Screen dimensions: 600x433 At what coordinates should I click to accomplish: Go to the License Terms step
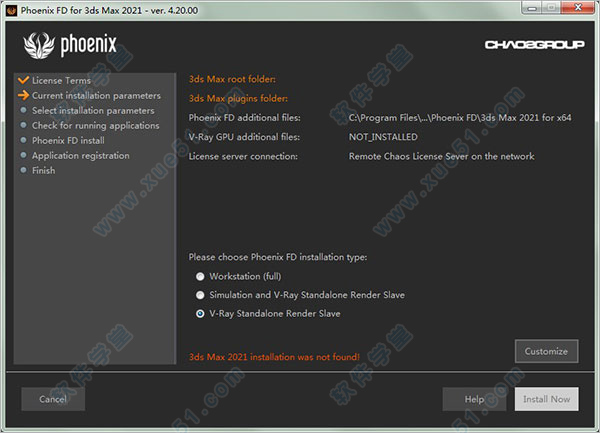(61, 80)
